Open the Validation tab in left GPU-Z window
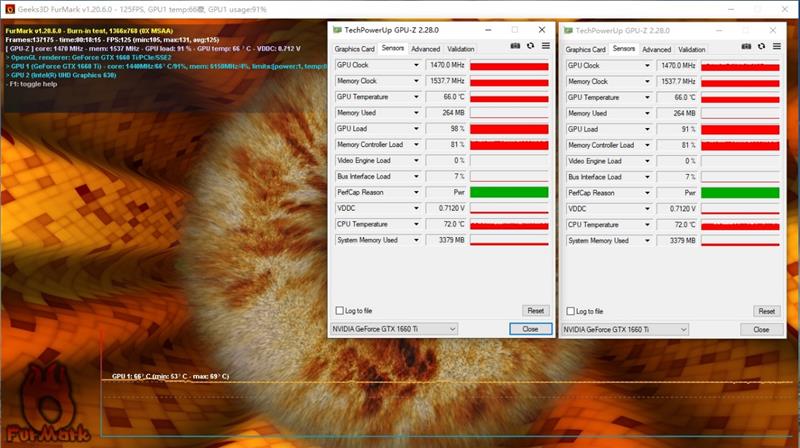 [461, 49]
